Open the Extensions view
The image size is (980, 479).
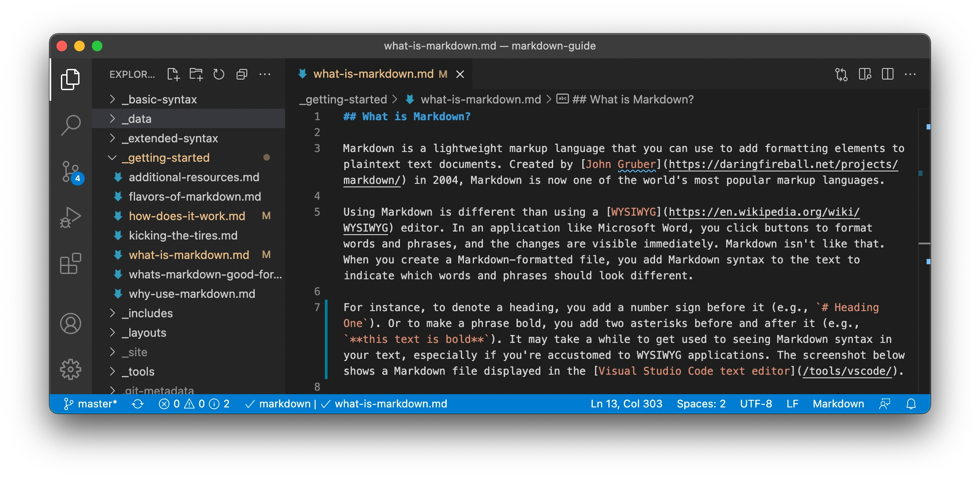point(71,264)
